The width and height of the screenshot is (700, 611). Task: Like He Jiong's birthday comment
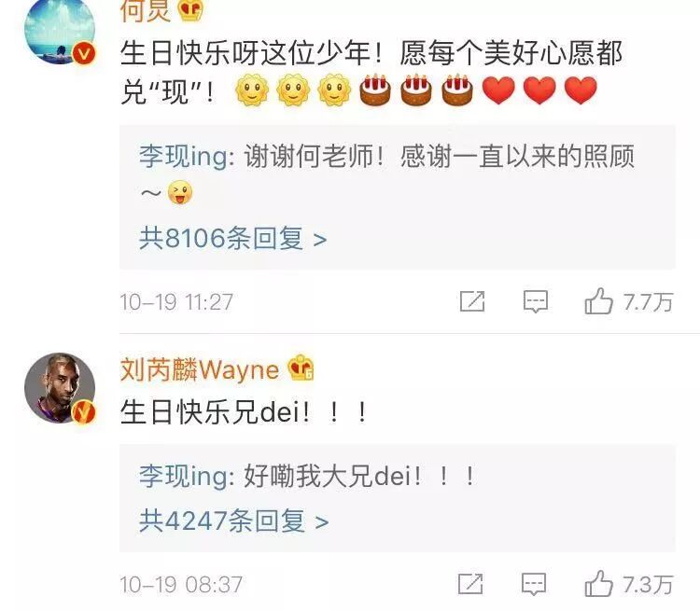(x=598, y=300)
